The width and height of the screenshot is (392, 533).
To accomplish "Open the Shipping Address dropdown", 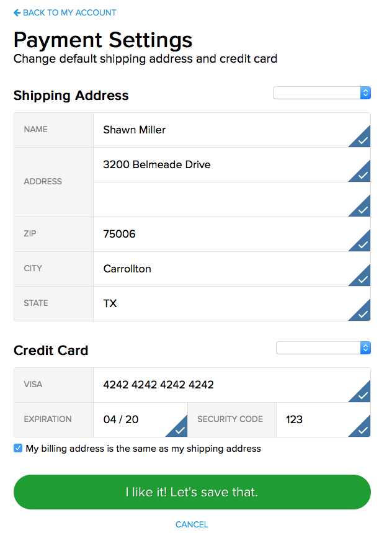I will (322, 93).
